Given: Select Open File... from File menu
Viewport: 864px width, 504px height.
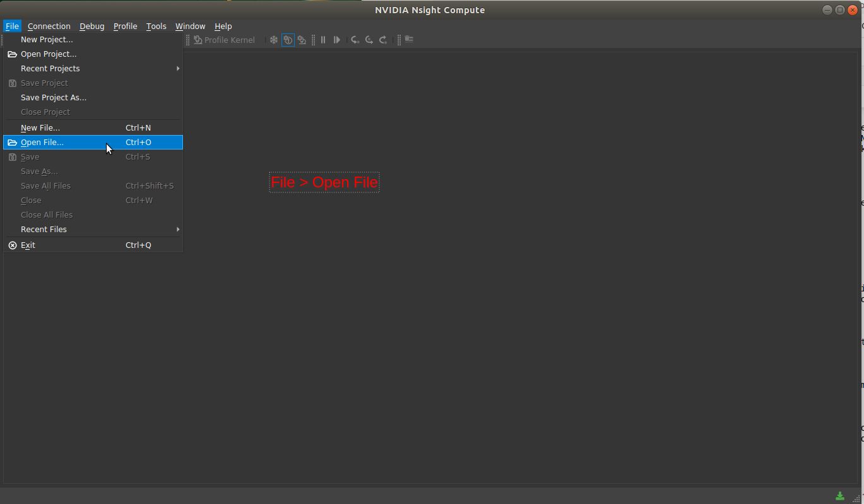Looking at the screenshot, I should pyautogui.click(x=42, y=143).
